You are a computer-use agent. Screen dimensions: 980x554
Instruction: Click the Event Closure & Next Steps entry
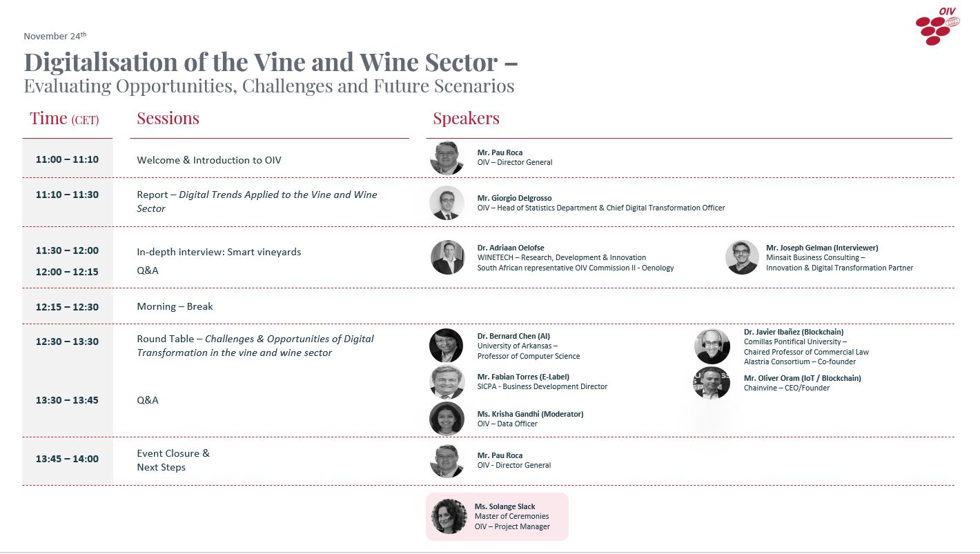click(x=173, y=460)
